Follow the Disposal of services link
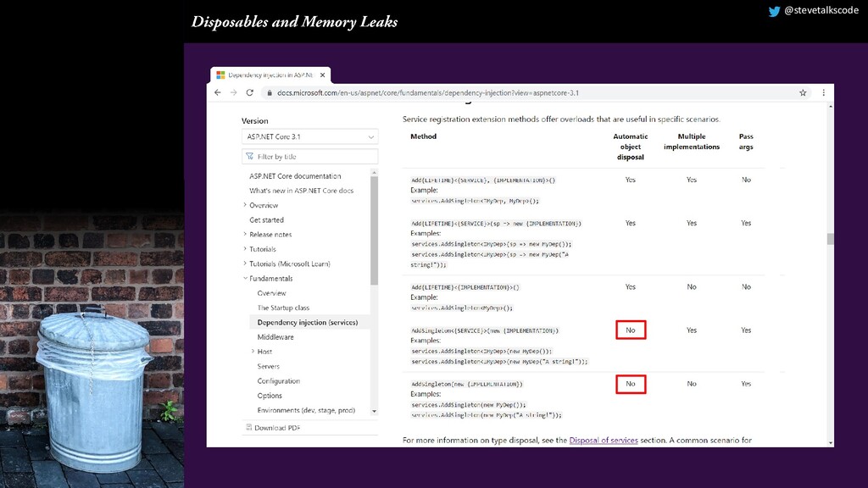This screenshot has width=868, height=488. point(604,441)
